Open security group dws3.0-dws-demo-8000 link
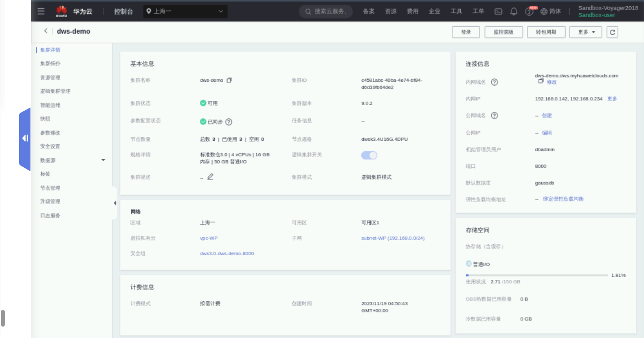This screenshot has height=338, width=644. click(x=227, y=253)
